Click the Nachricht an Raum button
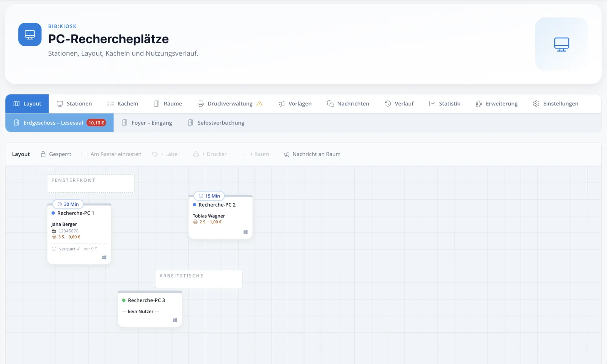This screenshot has width=607, height=364. tap(312, 154)
